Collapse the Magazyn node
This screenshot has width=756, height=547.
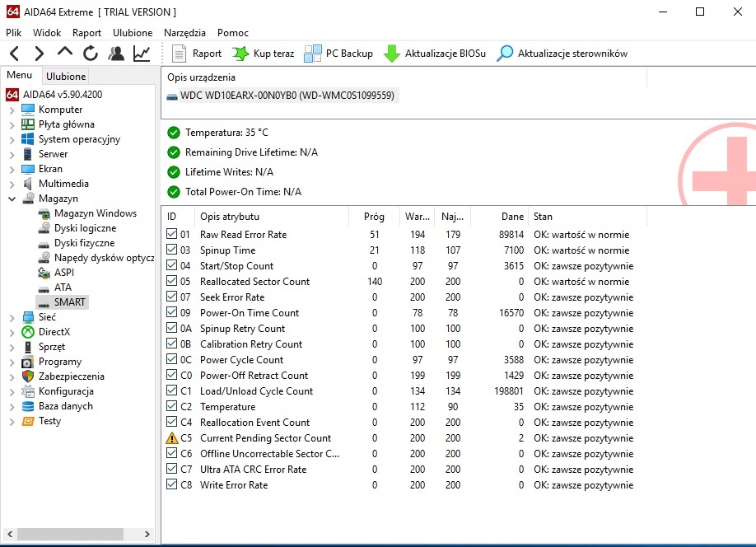12,199
